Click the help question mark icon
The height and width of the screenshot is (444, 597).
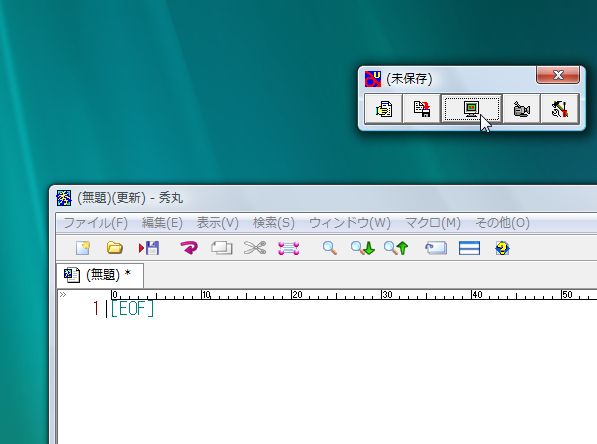coord(503,248)
